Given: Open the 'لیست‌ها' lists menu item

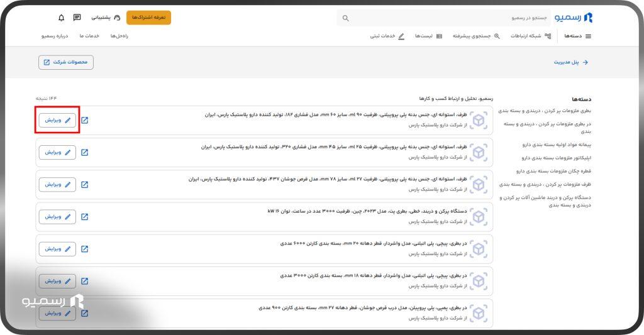Looking at the screenshot, I should pyautogui.click(x=428, y=36).
